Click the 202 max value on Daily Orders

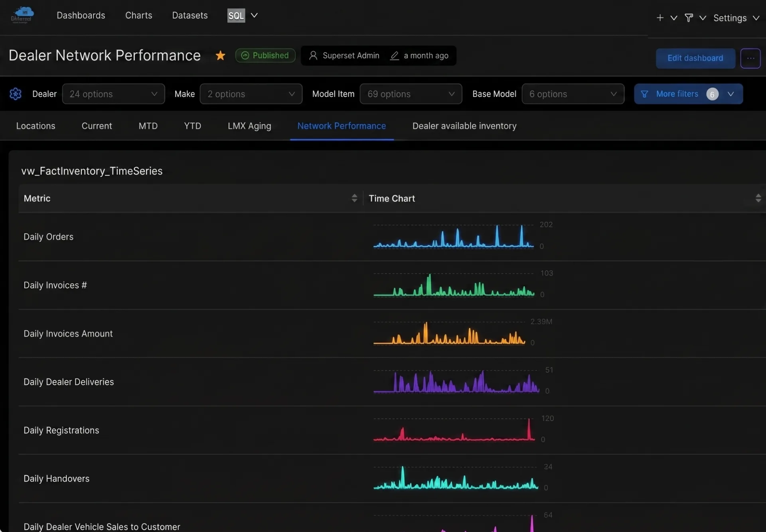546,225
